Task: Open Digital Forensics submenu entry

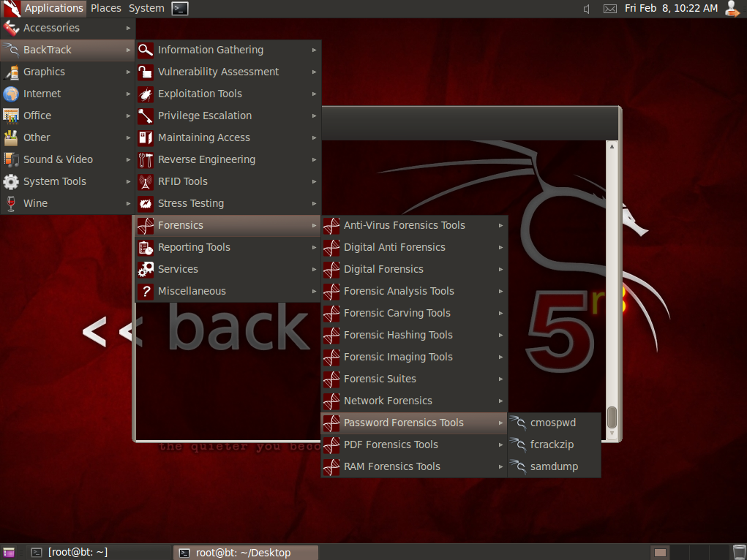Action: [414, 269]
